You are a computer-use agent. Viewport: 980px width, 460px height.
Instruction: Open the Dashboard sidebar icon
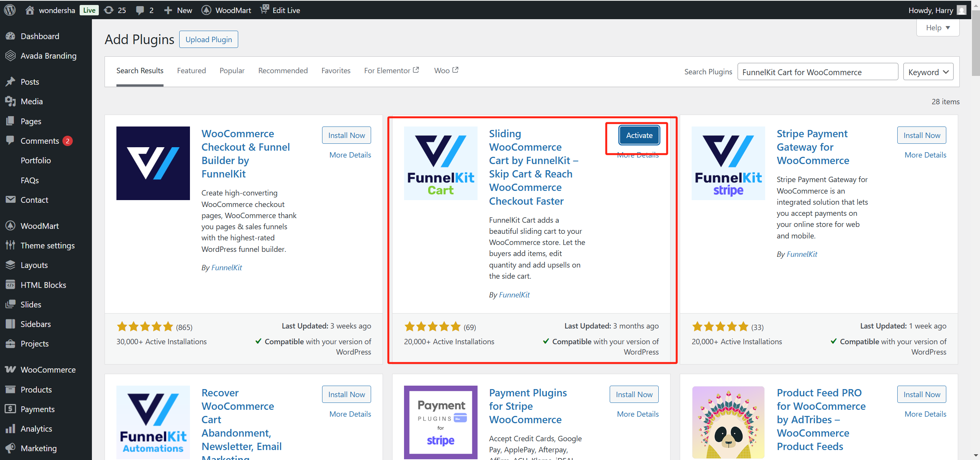coord(10,36)
